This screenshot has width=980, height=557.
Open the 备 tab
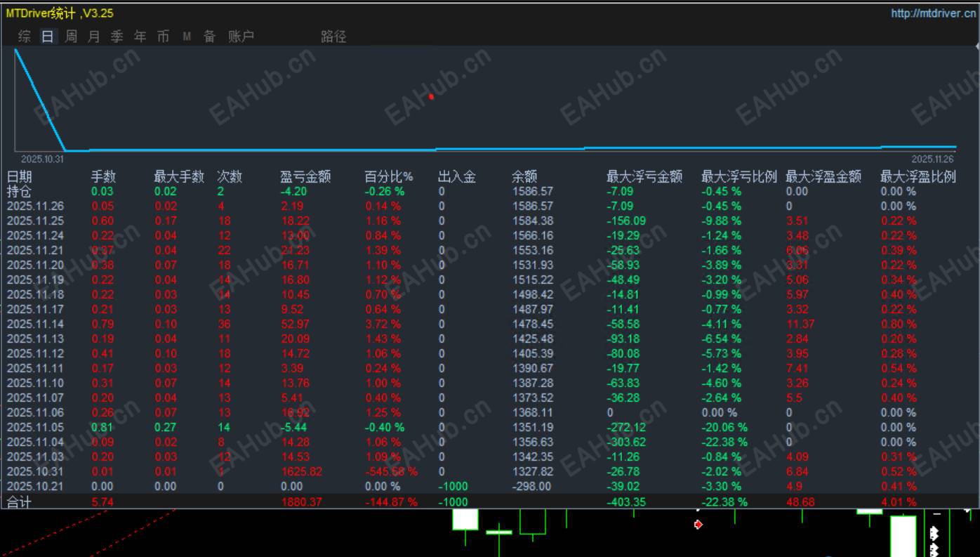click(x=210, y=37)
